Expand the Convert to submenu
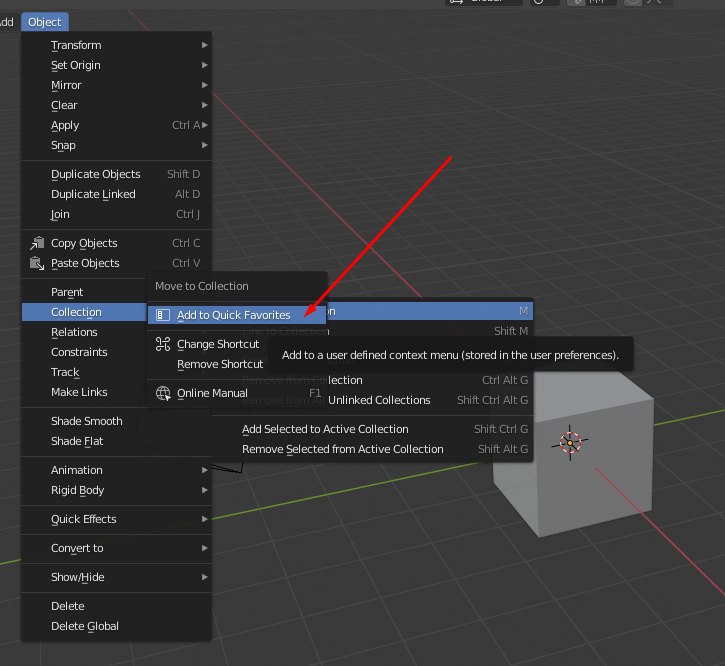 click(117, 548)
